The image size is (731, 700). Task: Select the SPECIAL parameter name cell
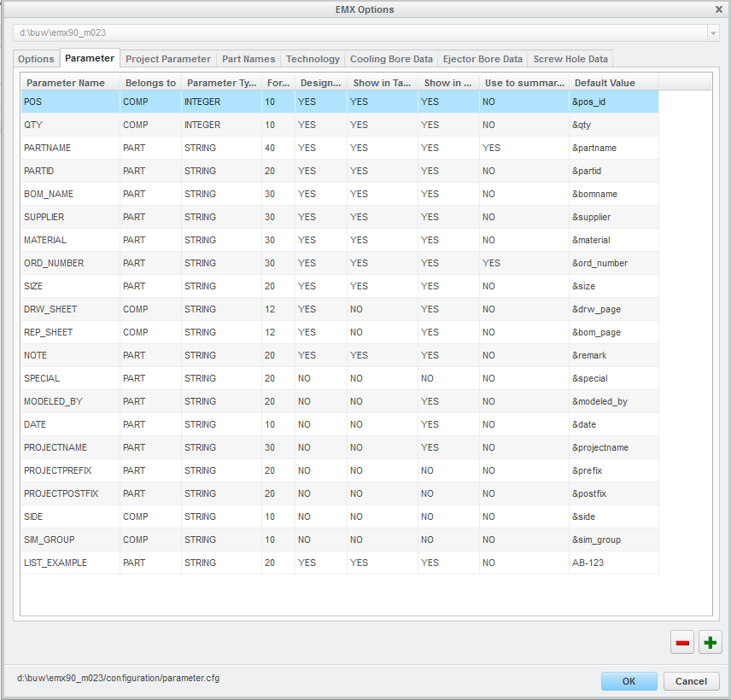coord(70,378)
